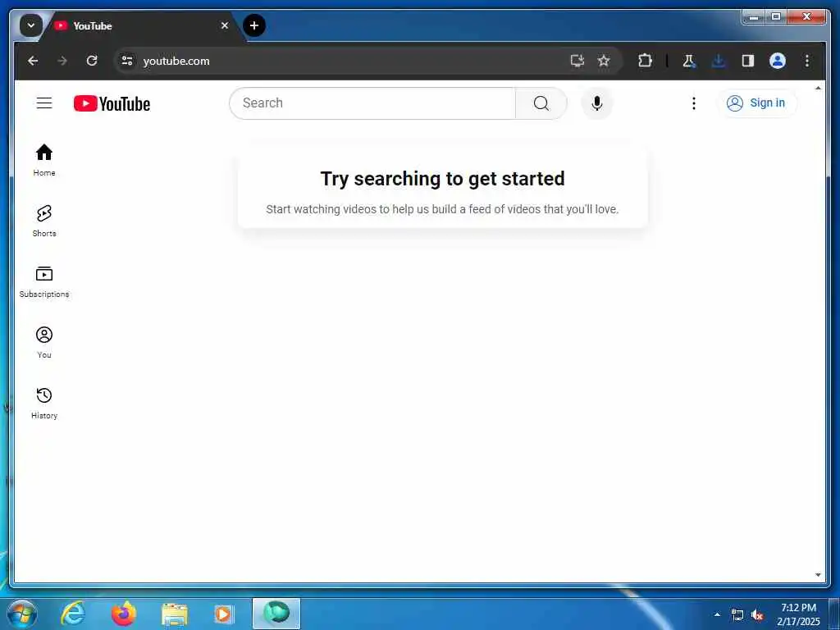The height and width of the screenshot is (630, 840).
Task: Show browser downloads
Action: (719, 61)
